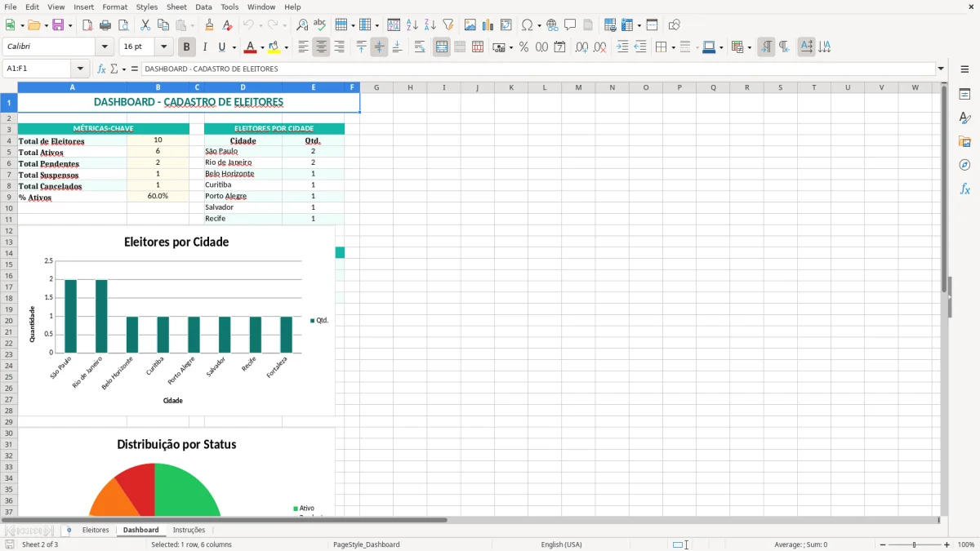980x551 pixels.
Task: Click the Clear Direct Formatting icon
Action: pos(228,25)
